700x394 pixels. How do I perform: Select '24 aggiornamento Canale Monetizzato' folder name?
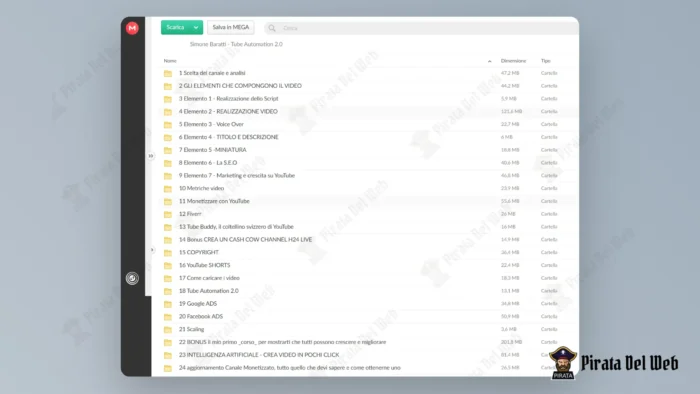point(290,368)
